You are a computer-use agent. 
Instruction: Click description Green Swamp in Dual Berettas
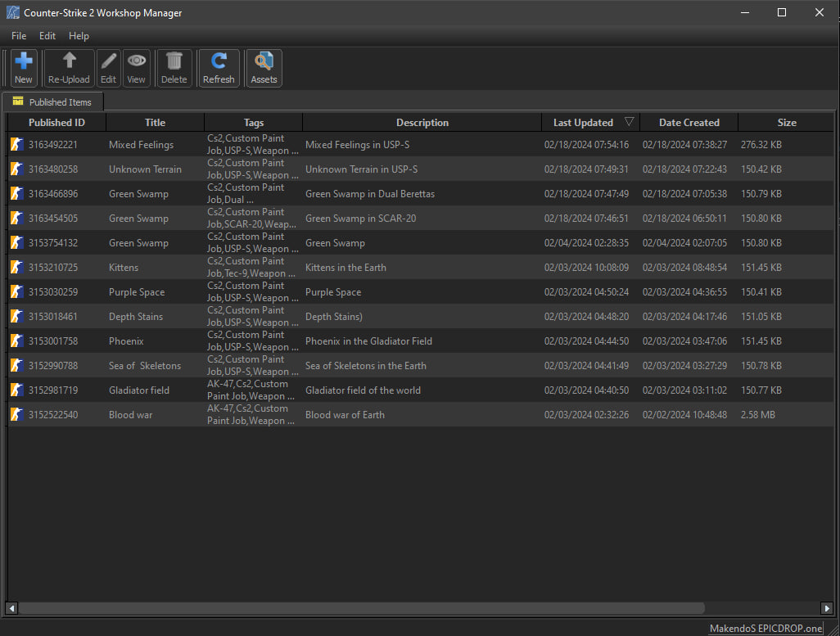(x=370, y=194)
